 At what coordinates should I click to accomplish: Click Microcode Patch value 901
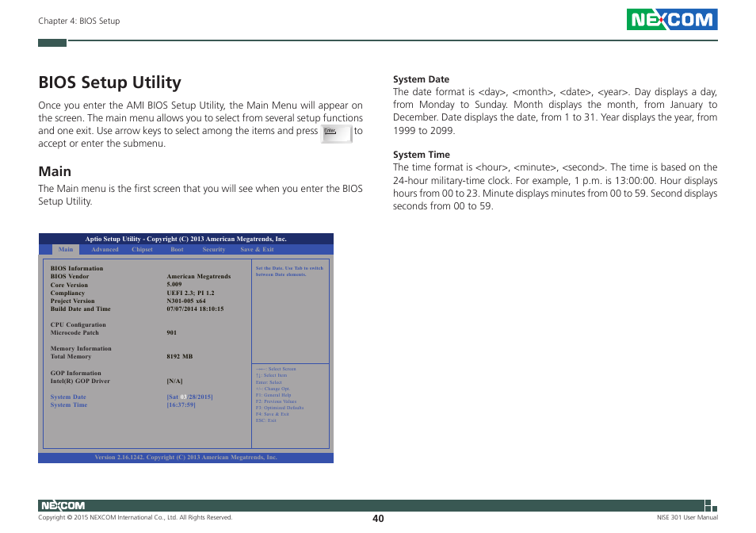172,333
